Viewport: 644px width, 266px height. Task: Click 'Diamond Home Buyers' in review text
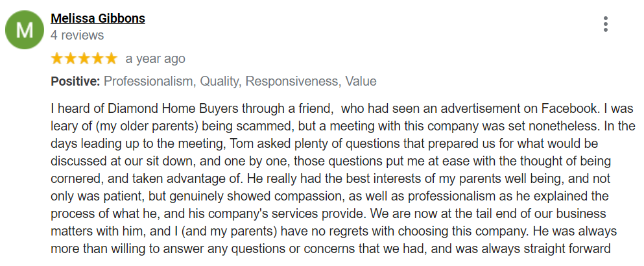(173, 110)
